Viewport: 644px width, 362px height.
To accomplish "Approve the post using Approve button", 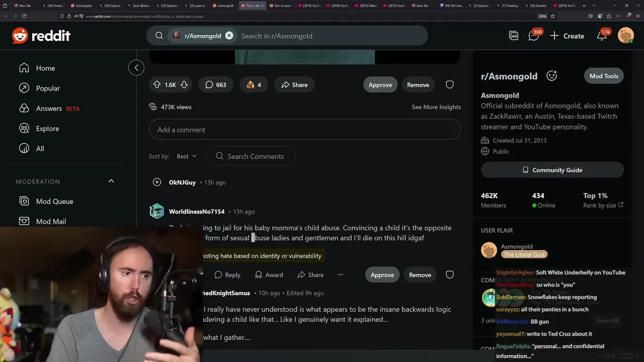I will click(380, 85).
